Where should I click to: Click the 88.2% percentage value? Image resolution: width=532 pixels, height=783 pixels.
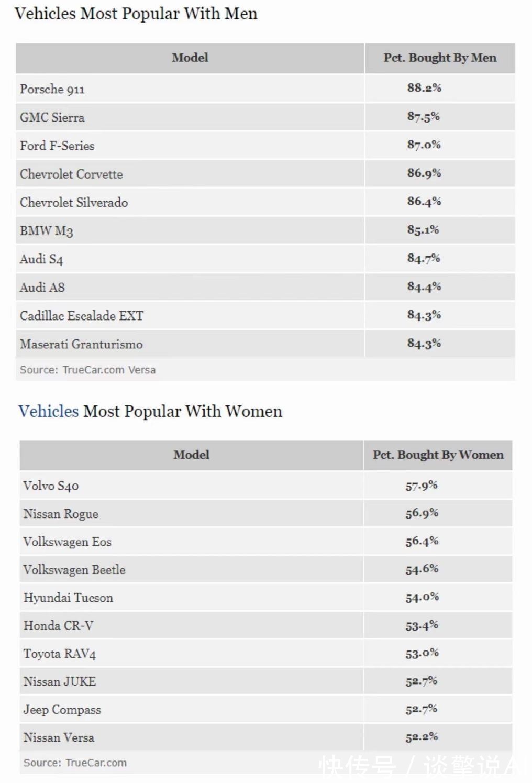424,87
